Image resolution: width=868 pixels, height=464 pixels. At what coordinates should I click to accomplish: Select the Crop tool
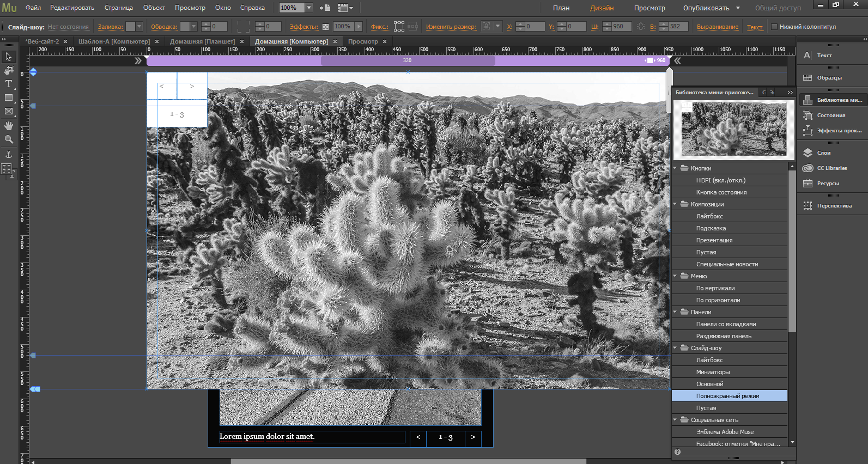pyautogui.click(x=8, y=70)
